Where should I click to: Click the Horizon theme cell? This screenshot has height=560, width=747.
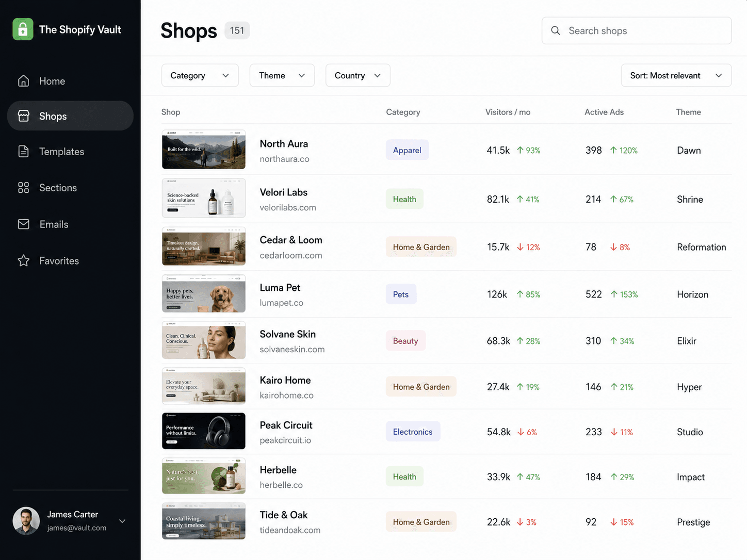click(692, 294)
